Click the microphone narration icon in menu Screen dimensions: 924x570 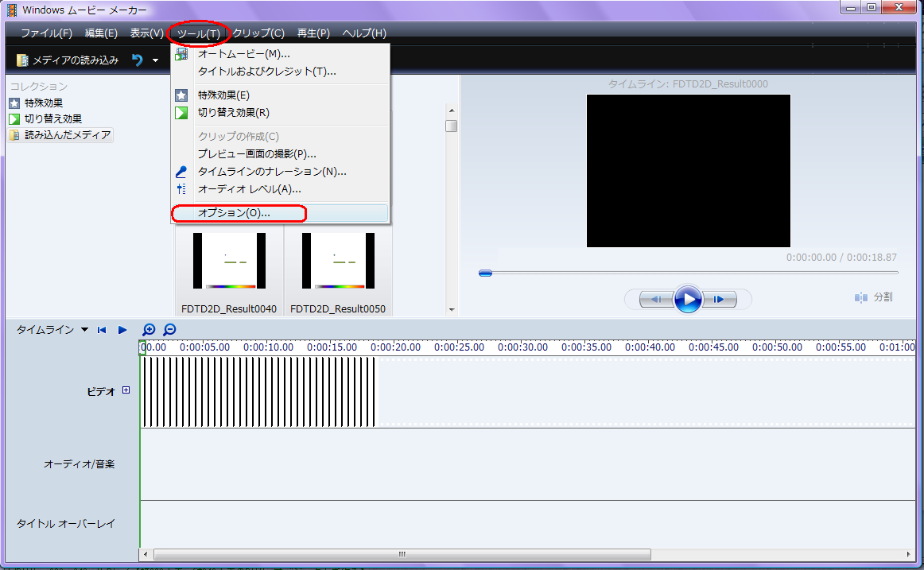(181, 172)
